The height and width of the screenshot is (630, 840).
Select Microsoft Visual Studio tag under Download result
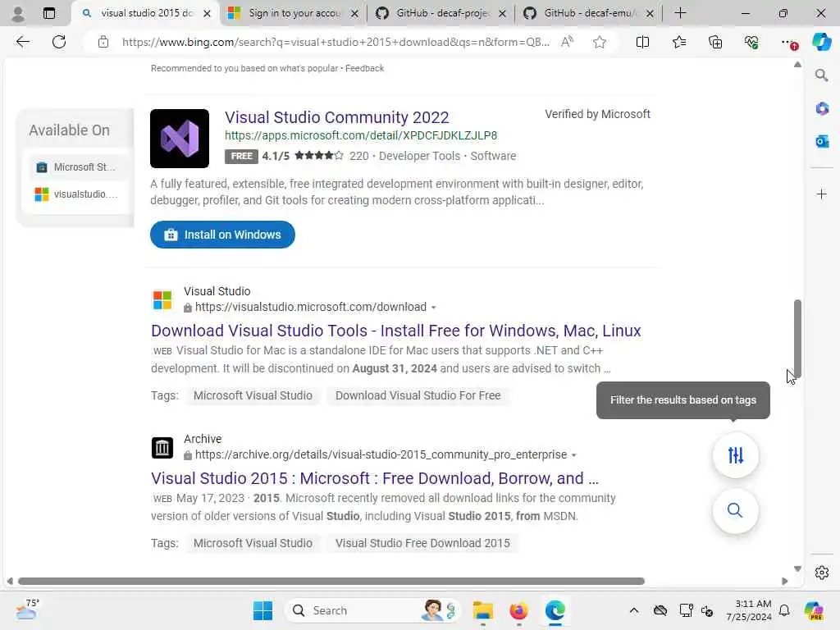pos(253,395)
